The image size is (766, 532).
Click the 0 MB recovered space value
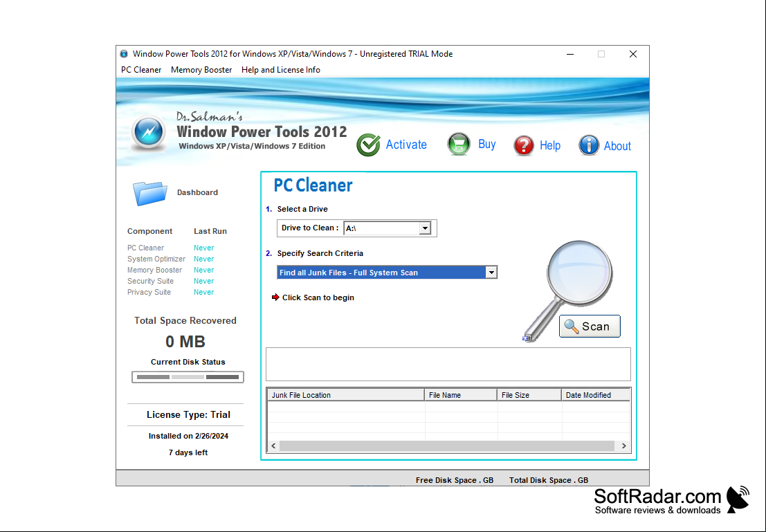185,342
